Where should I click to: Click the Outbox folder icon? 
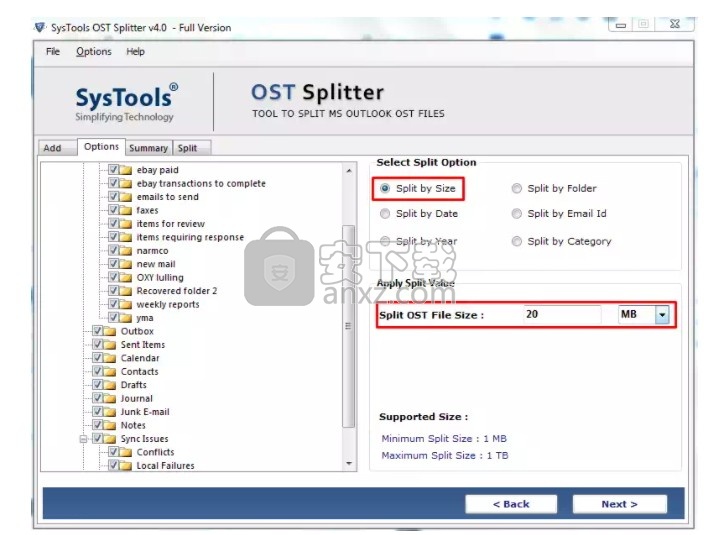[110, 331]
